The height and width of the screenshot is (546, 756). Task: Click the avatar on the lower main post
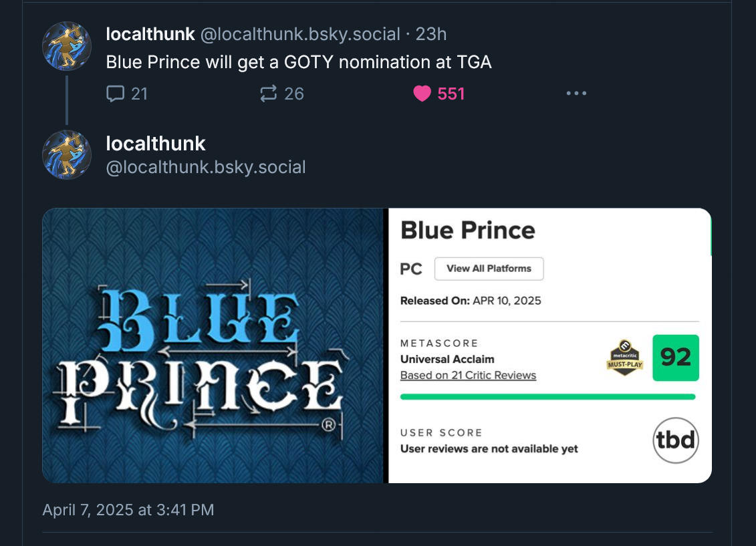click(67, 155)
